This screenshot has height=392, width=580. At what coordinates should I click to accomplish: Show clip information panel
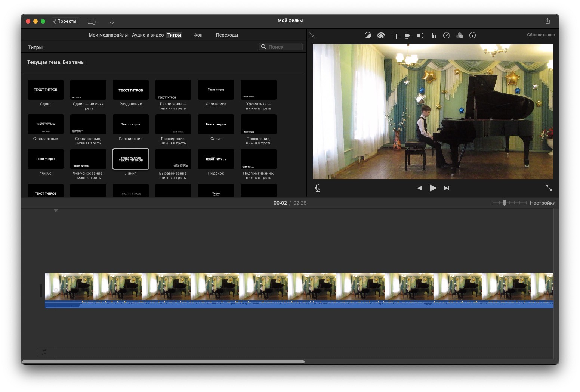[x=472, y=35]
